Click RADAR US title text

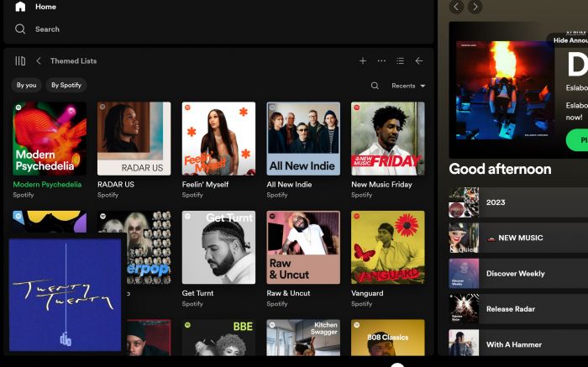[x=116, y=185]
